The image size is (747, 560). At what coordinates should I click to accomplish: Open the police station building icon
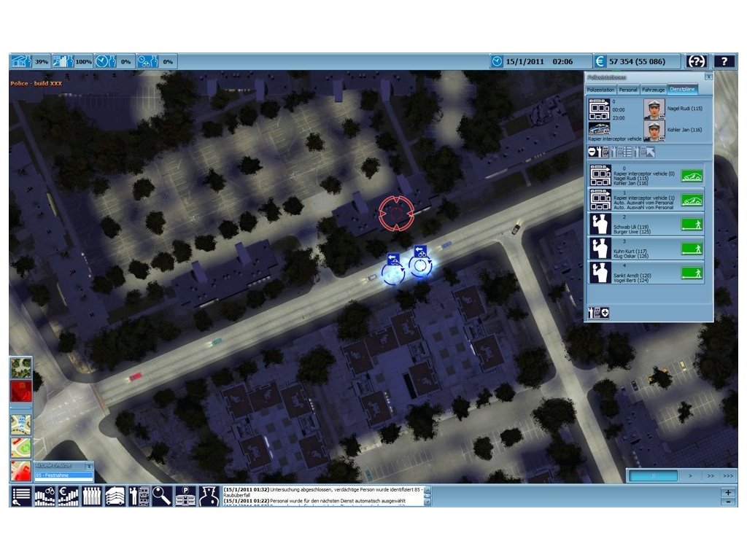coord(185,496)
